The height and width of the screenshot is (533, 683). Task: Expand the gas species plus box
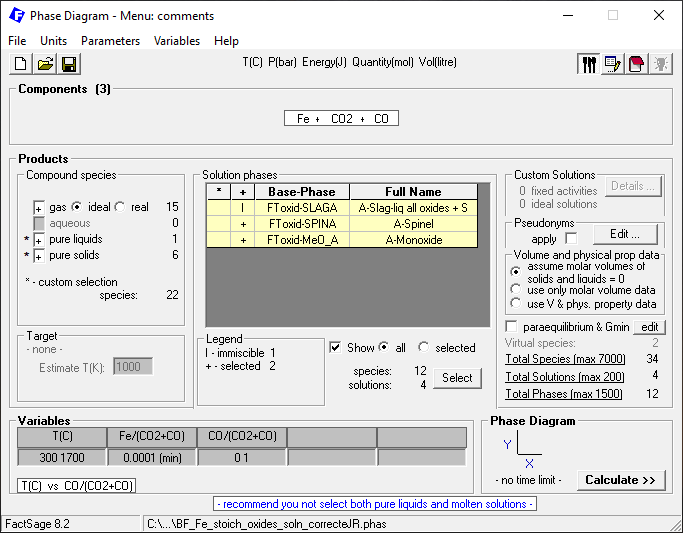click(x=39, y=208)
